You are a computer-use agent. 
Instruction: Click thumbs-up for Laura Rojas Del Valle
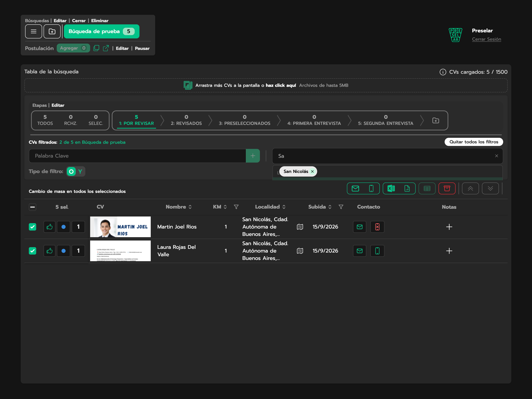coord(50,251)
